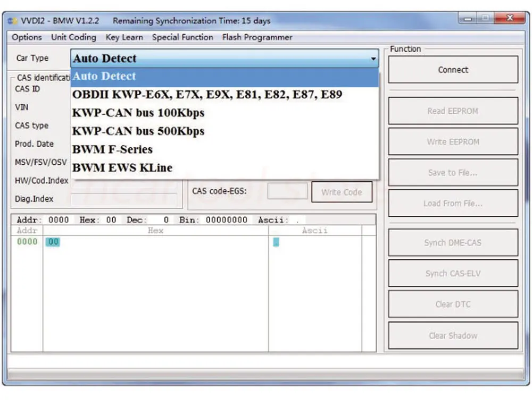Click the address 0000 row label
Screen dimensions: 532x405
coord(27,242)
